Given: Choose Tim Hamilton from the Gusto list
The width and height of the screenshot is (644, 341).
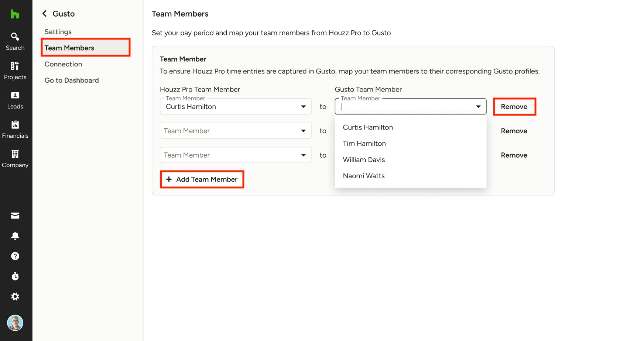Looking at the screenshot, I should [411, 144].
